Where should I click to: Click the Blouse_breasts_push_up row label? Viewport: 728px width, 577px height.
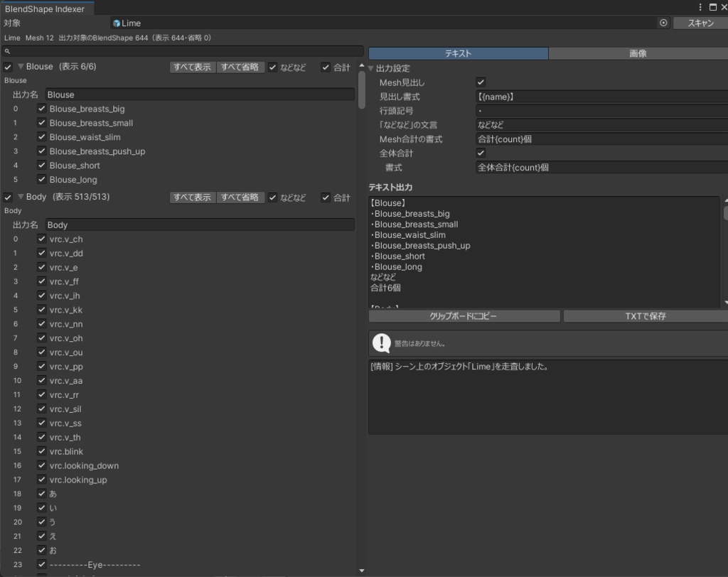point(97,151)
